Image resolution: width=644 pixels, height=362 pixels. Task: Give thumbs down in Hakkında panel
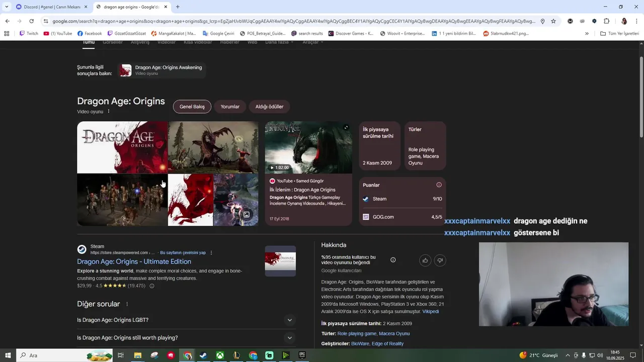tap(440, 260)
